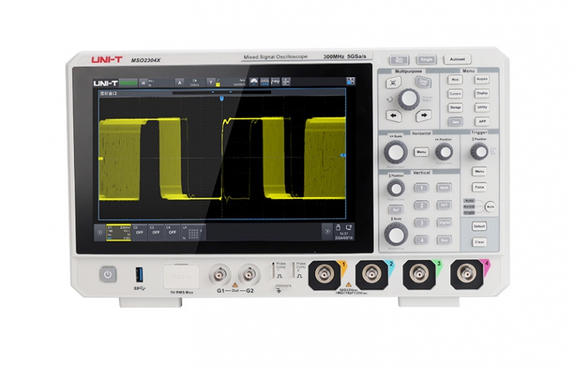Push the Multipurpose right arrow key
Screen dimensions: 588x368
point(424,116)
